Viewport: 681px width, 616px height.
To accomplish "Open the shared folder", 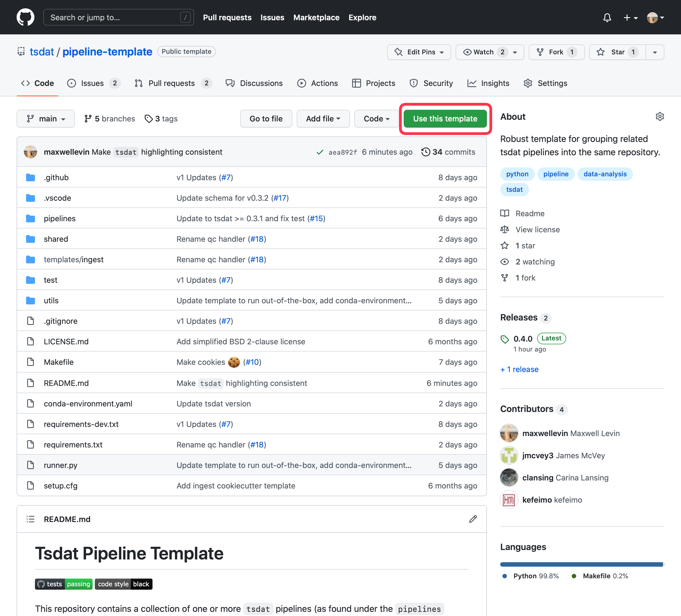I will (56, 239).
